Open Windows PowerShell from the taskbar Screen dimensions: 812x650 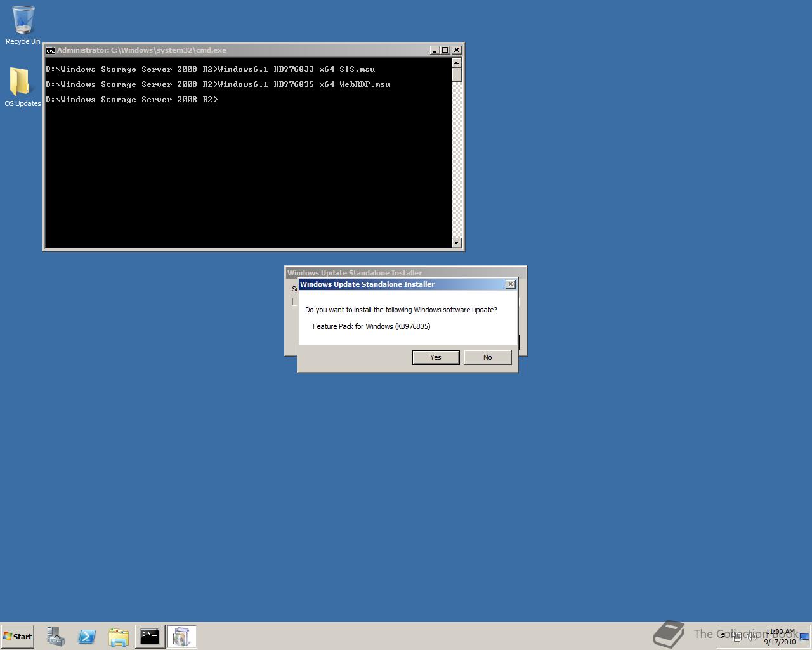[x=87, y=637]
